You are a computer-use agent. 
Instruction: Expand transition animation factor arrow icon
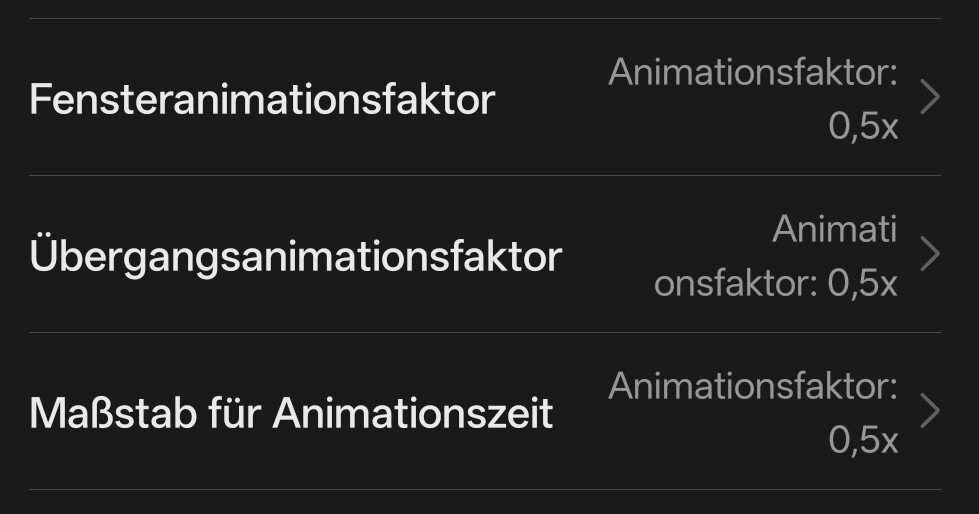[x=930, y=255]
